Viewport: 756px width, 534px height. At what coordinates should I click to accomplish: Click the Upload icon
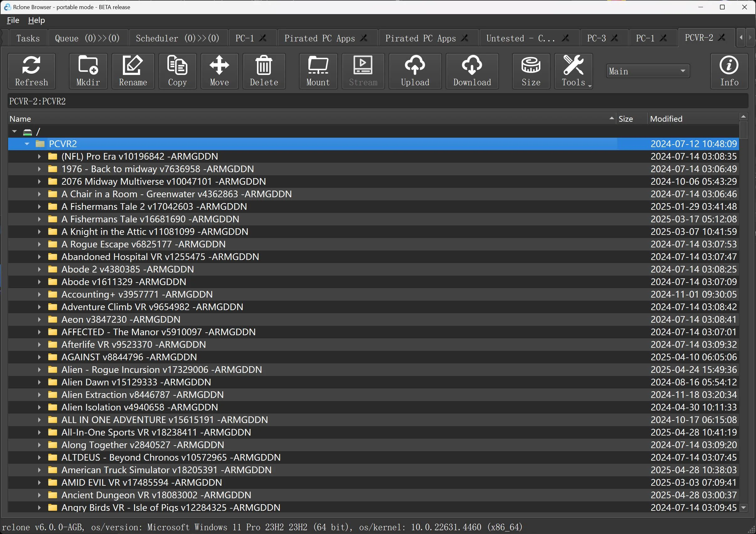[x=415, y=71]
